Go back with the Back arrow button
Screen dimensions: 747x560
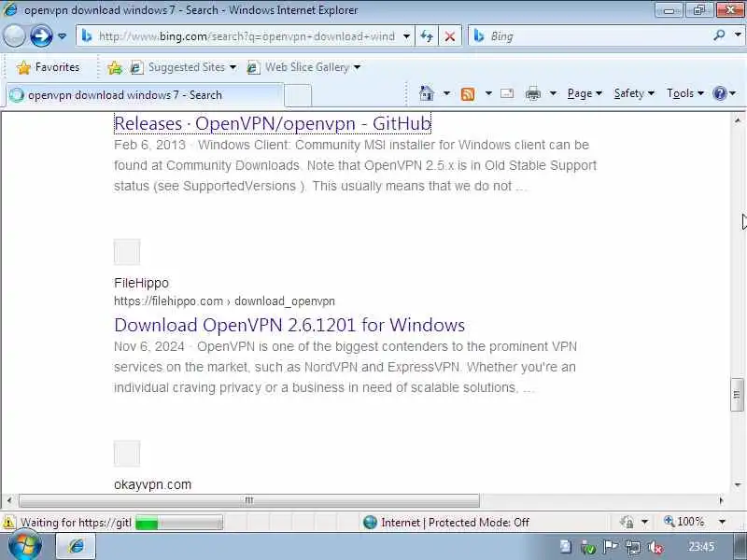tap(14, 36)
